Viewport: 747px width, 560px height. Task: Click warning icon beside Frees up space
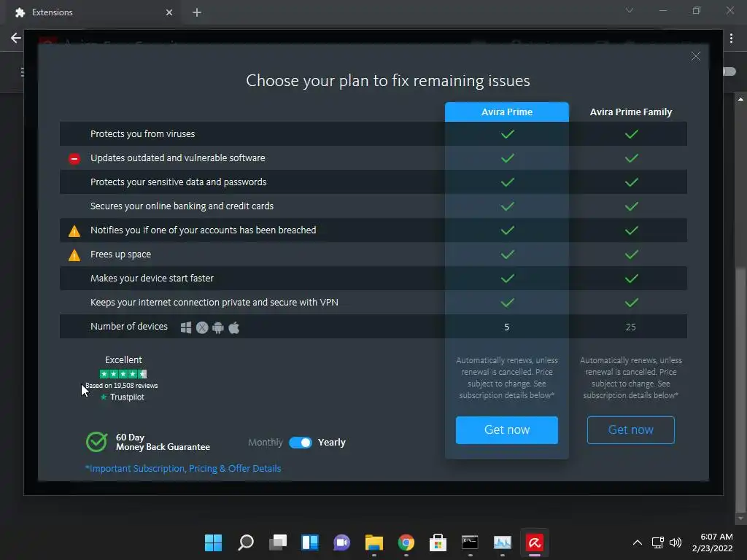(x=74, y=255)
